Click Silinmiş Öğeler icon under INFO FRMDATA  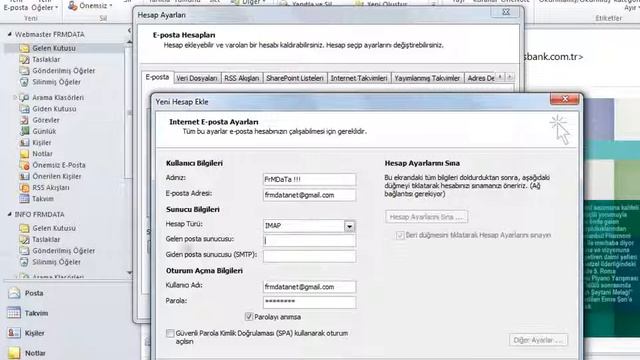[24, 262]
